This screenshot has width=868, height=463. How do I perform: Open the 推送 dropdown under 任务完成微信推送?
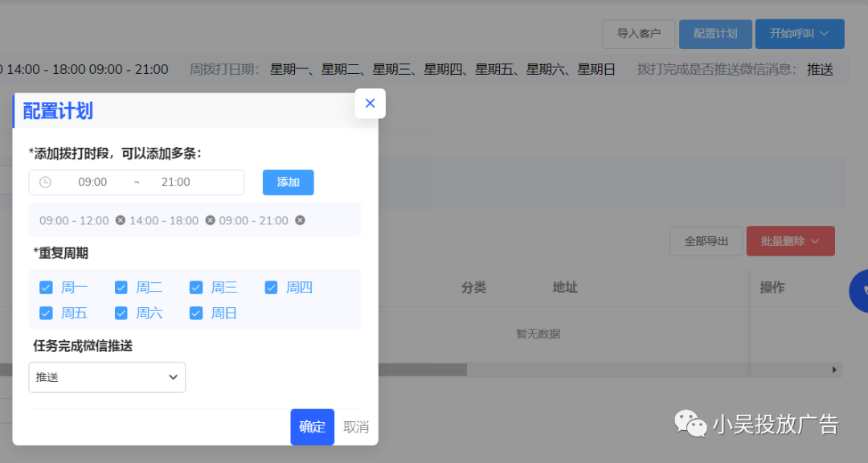tap(107, 377)
